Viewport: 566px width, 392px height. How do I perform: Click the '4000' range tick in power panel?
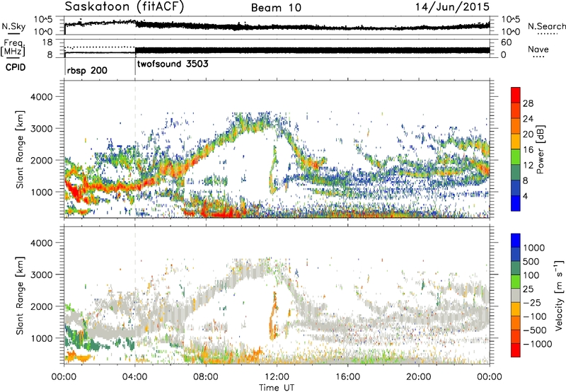(x=41, y=97)
